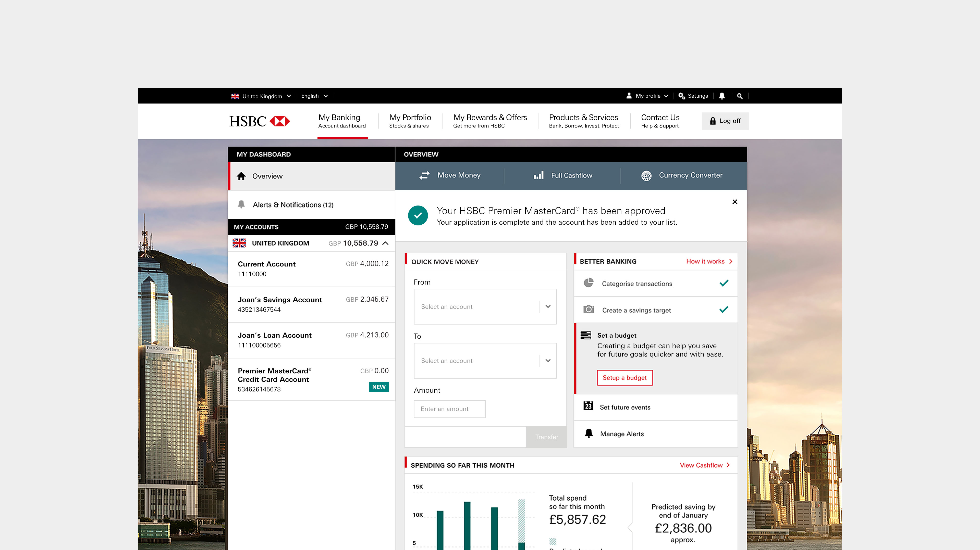Open the From account dropdown

pyautogui.click(x=485, y=307)
